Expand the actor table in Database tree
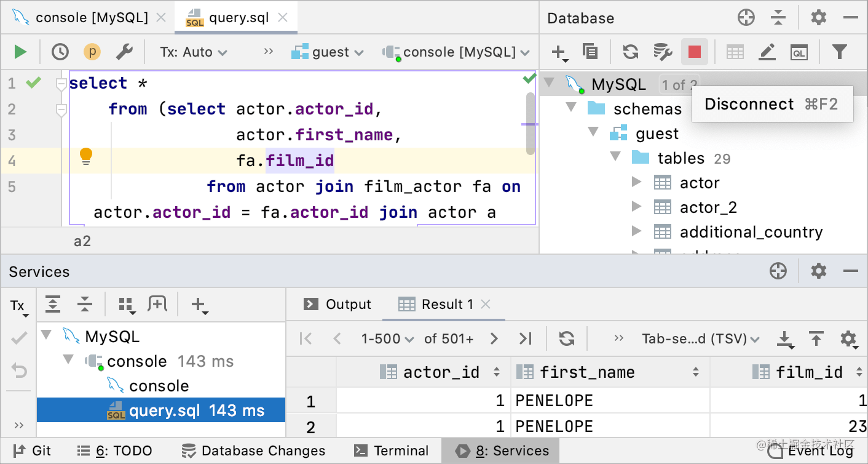This screenshot has width=868, height=464. (x=637, y=182)
